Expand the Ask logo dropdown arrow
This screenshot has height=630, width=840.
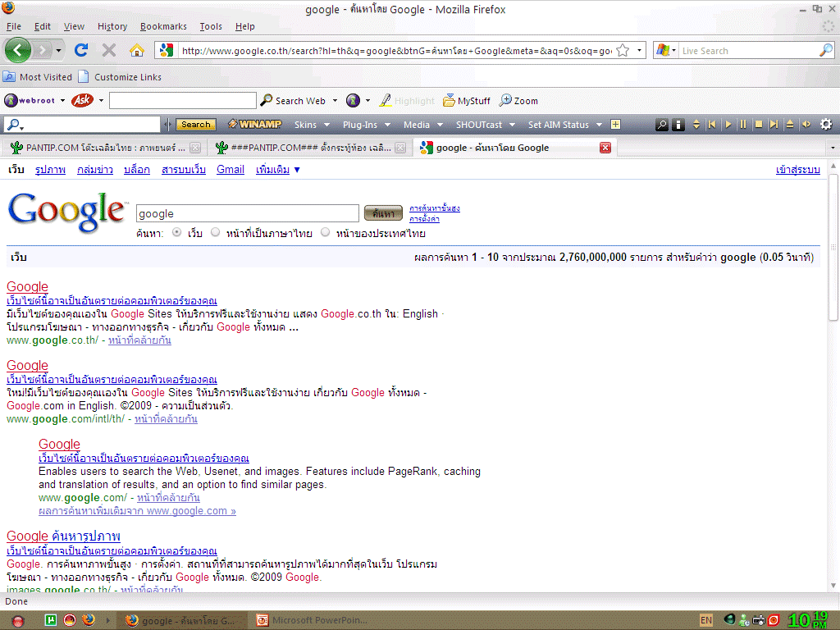click(101, 100)
